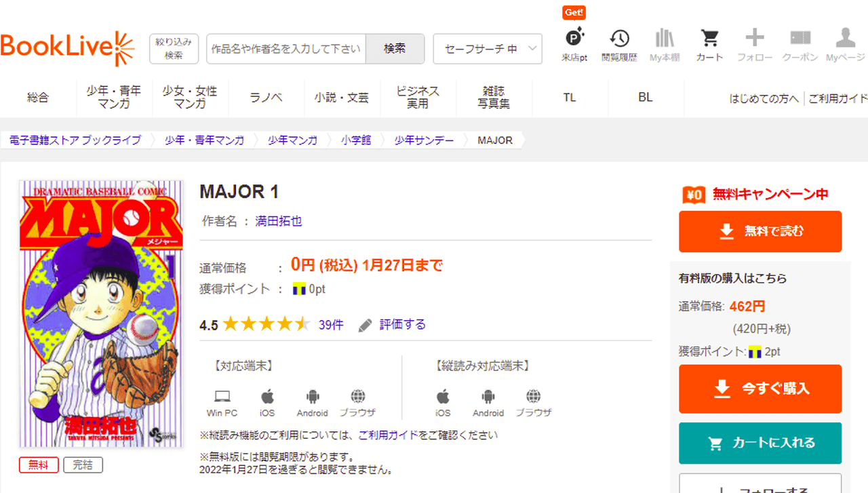Click the 今すぐ購入 buy now button
868x493 pixels.
tap(760, 389)
